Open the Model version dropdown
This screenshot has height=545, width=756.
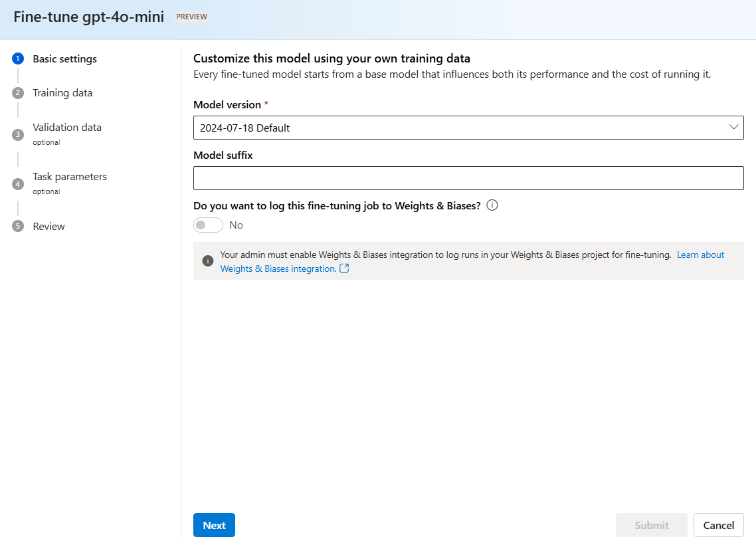[468, 128]
